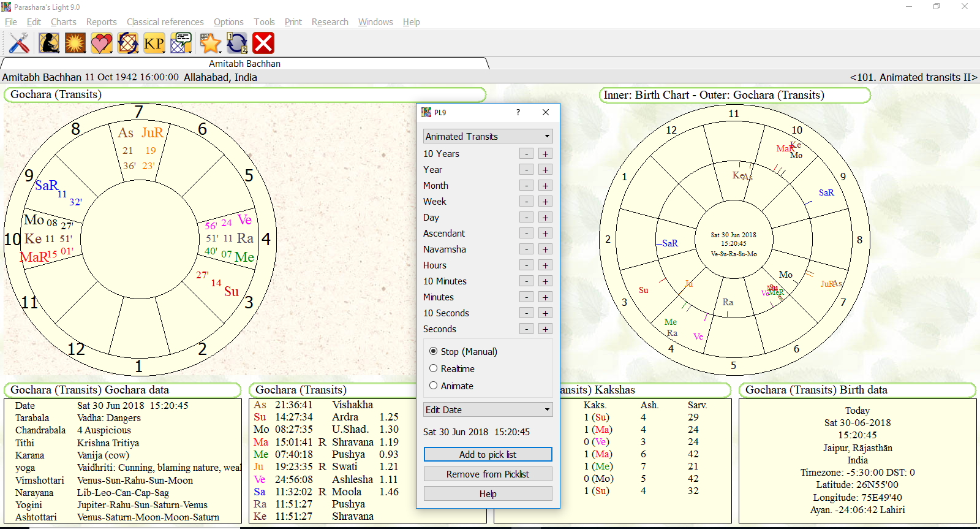Image resolution: width=980 pixels, height=529 pixels.
Task: Click the 1-2 swap charts icon
Action: [237, 43]
